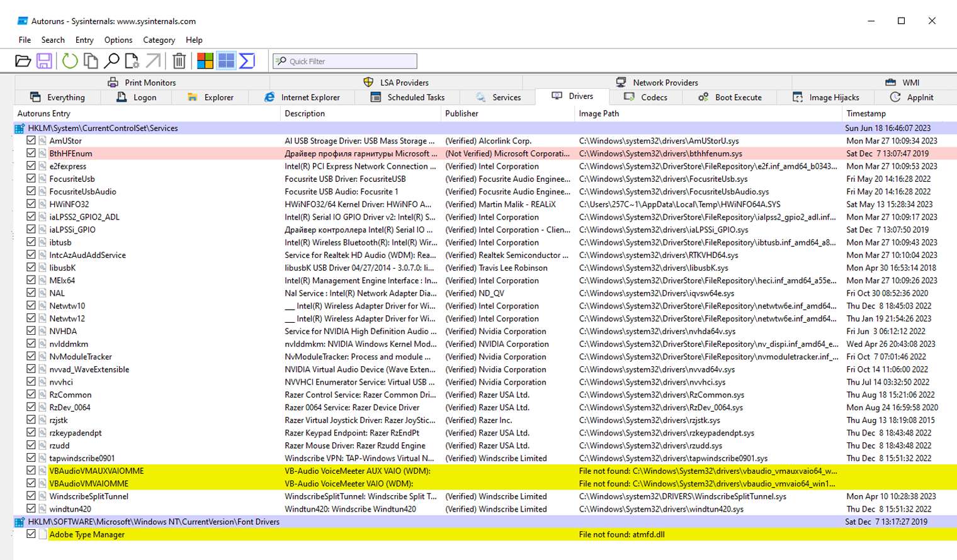Sort by the Autoruns Entry column header
The height and width of the screenshot is (560, 957).
pyautogui.click(x=147, y=114)
